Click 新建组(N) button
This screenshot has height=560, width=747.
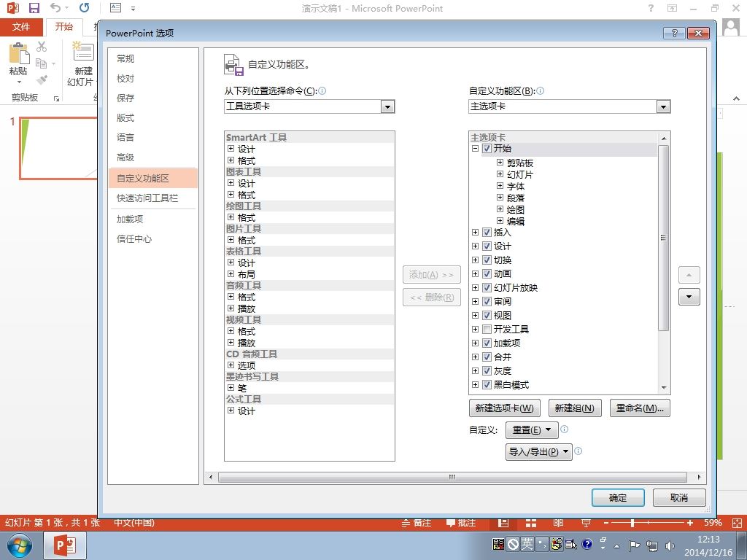pos(575,408)
